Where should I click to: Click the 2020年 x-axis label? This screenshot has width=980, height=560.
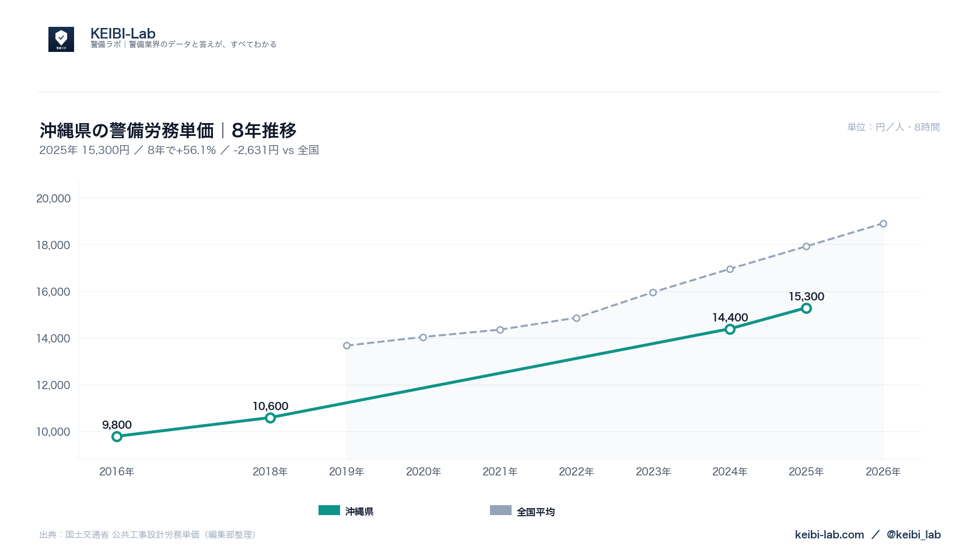click(423, 471)
